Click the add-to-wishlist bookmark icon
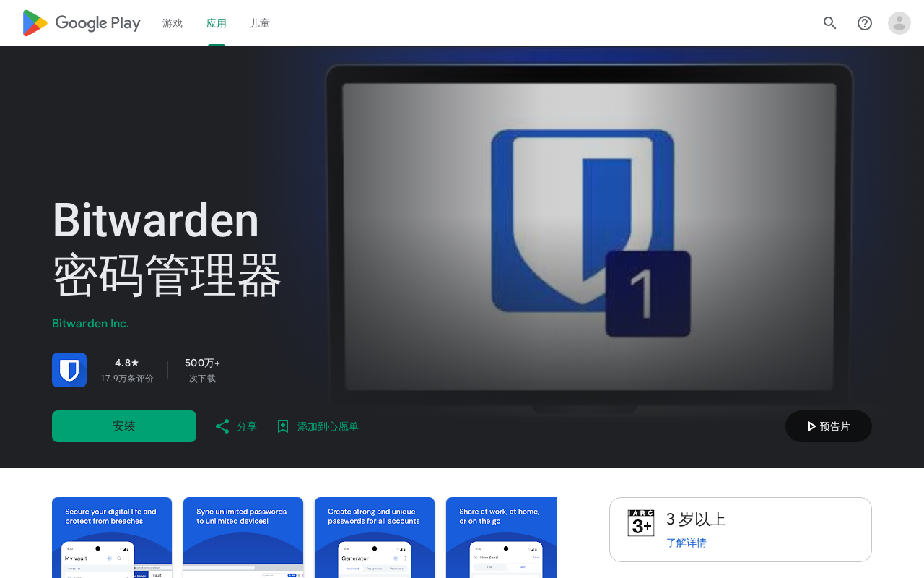 (x=283, y=426)
